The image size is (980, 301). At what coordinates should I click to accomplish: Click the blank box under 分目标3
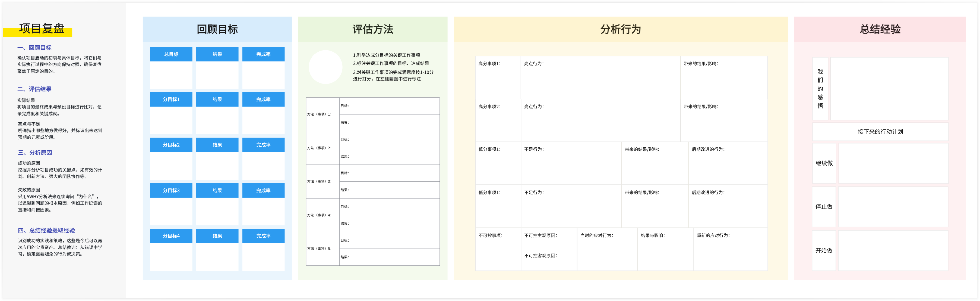(171, 211)
